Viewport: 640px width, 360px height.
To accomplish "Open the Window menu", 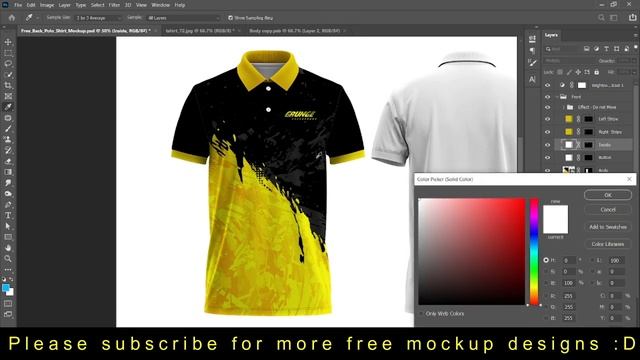I will coord(160,5).
